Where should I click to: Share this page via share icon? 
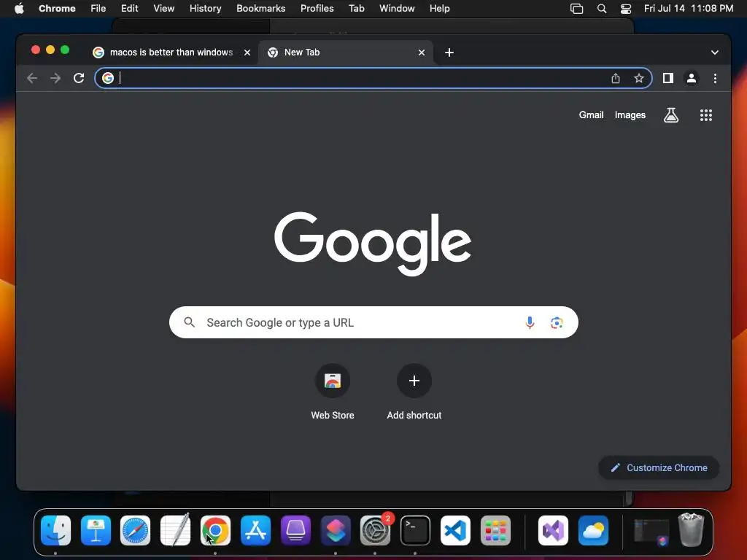pyautogui.click(x=616, y=78)
